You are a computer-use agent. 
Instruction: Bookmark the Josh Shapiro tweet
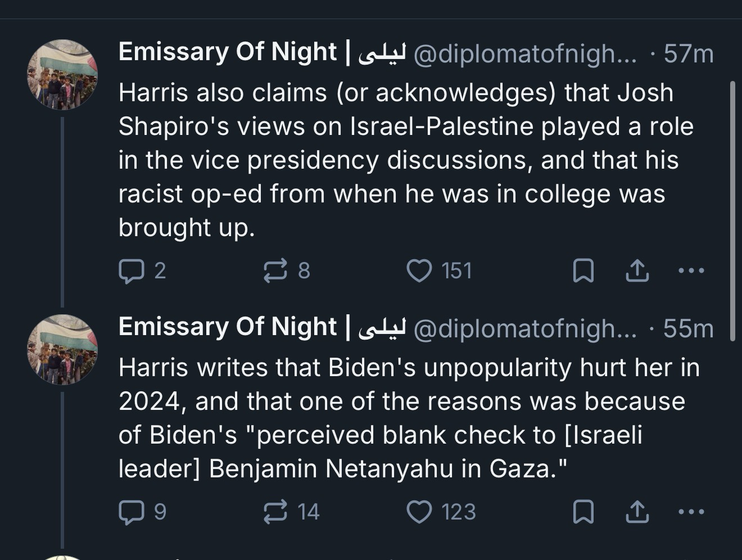(583, 271)
